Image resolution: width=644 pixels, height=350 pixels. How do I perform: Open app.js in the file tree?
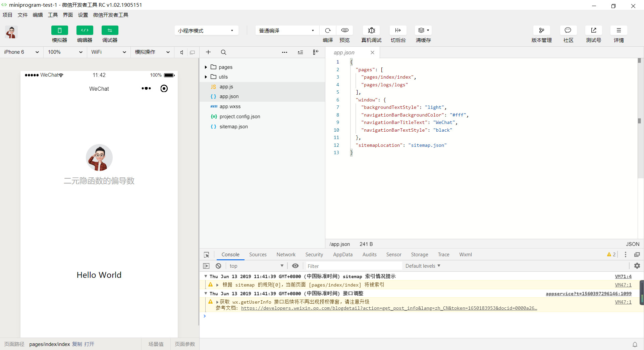(262, 87)
